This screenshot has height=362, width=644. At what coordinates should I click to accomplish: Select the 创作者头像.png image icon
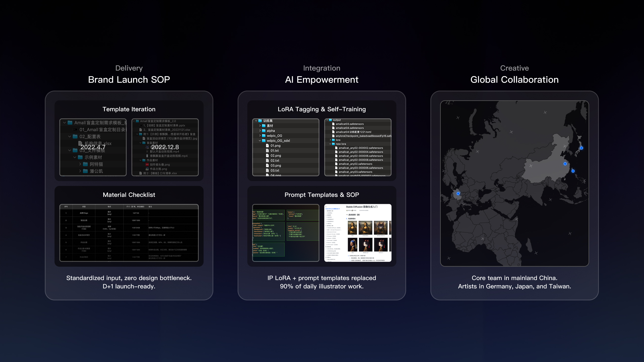point(147,165)
